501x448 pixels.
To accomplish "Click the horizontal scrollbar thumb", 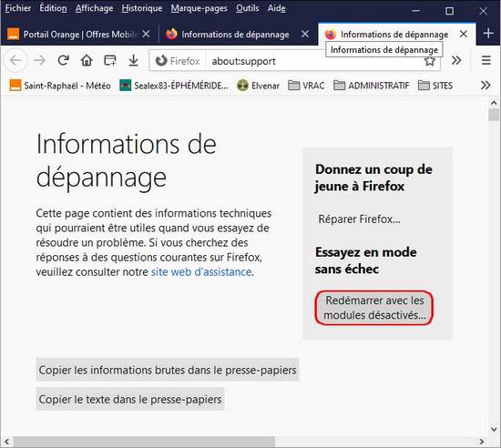I will click(x=144, y=442).
